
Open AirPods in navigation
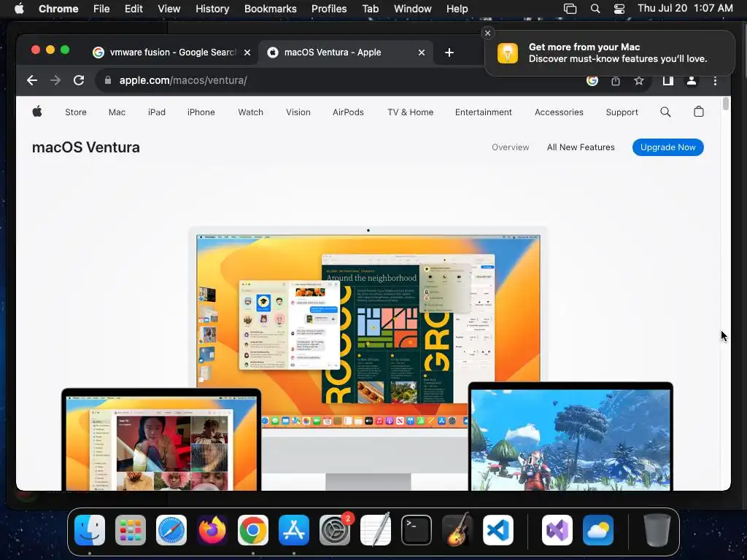pos(348,112)
